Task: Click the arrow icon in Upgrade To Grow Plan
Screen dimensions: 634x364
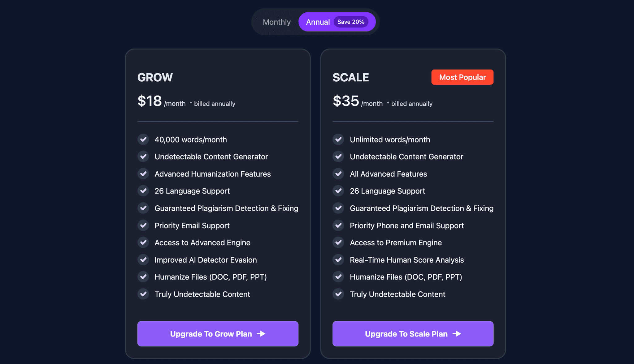Action: point(262,334)
